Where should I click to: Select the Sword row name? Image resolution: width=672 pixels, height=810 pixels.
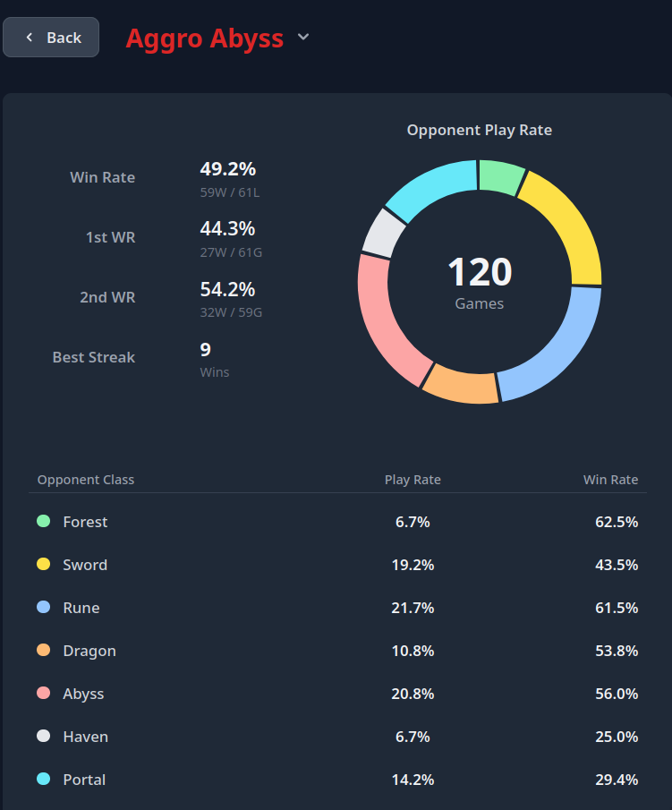[x=85, y=565]
